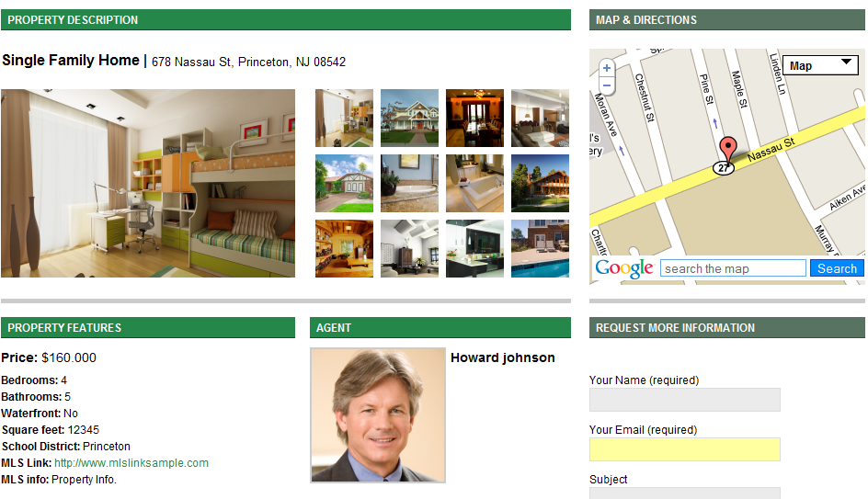Image resolution: width=868 pixels, height=499 pixels.
Task: Select the modern black kitchen thumbnail
Action: [x=475, y=248]
